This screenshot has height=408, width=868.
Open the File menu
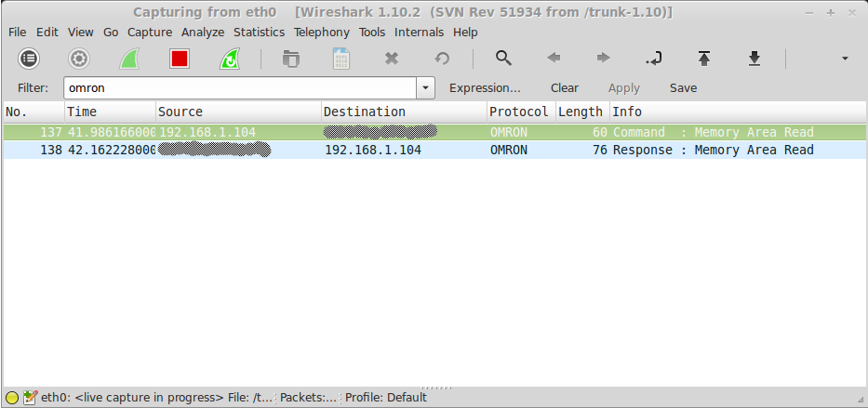(x=17, y=33)
